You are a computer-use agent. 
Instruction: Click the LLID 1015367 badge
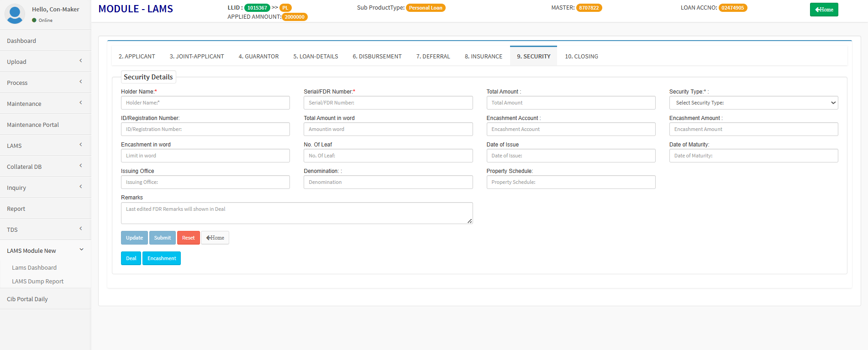click(x=257, y=8)
